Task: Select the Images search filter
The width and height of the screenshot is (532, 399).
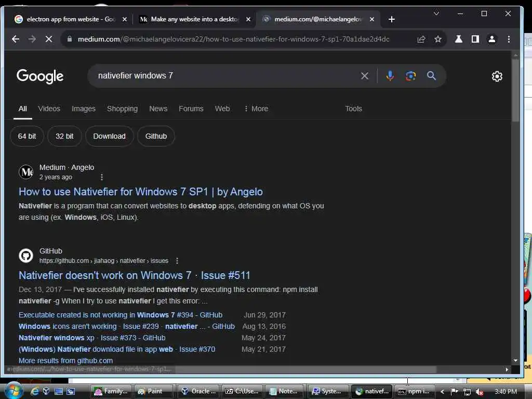Action: click(x=84, y=109)
